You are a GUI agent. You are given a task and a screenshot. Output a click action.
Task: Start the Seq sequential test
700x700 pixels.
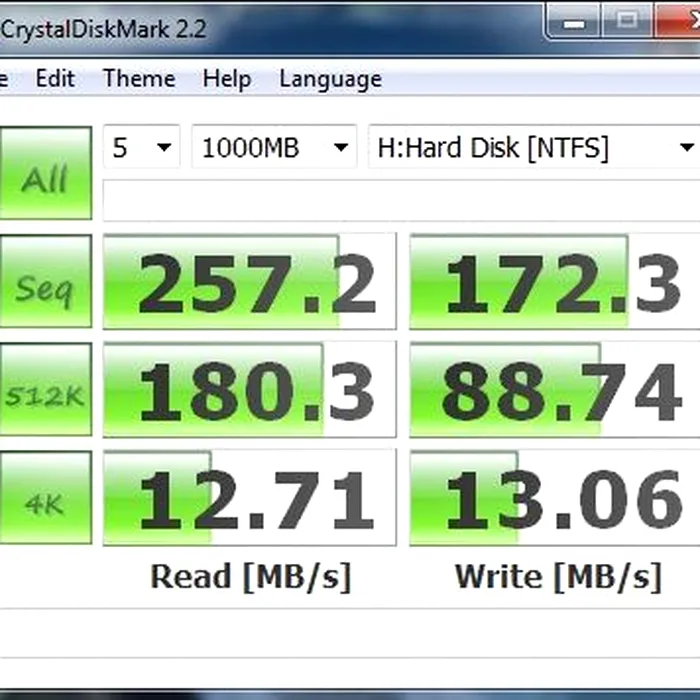(x=46, y=281)
